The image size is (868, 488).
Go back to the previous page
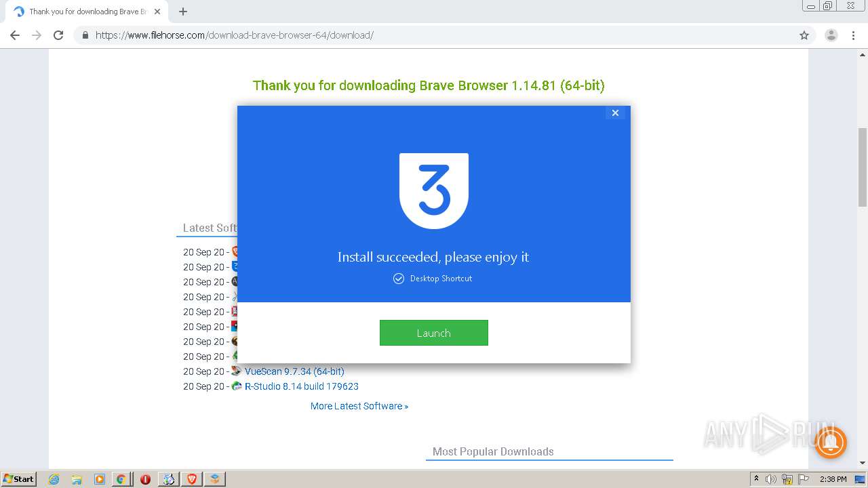[x=15, y=35]
